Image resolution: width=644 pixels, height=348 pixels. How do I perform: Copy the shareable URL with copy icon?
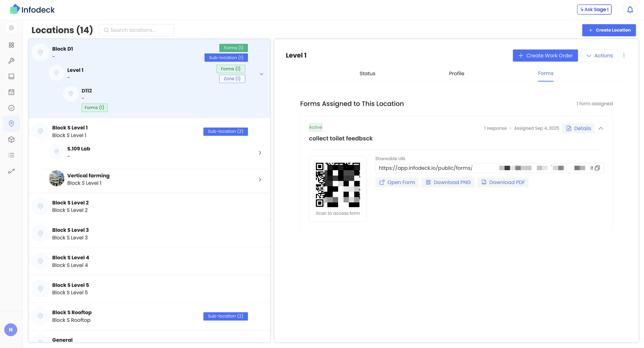[597, 168]
